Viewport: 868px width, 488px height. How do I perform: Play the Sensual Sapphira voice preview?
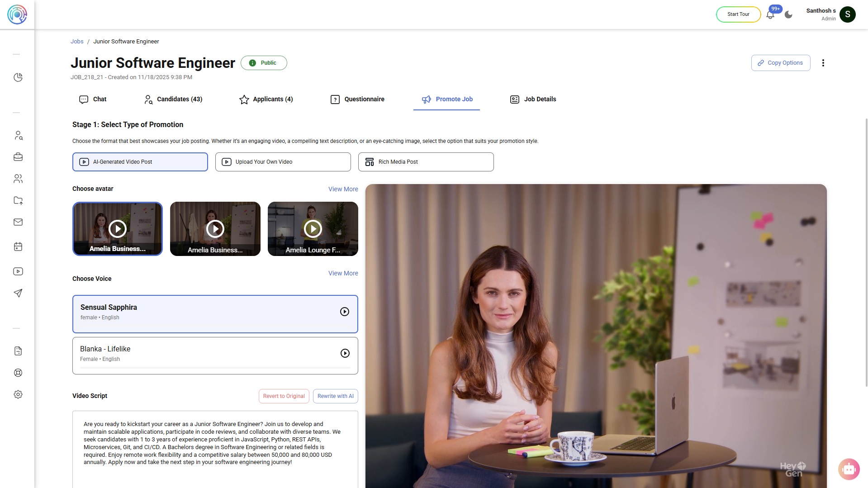344,312
